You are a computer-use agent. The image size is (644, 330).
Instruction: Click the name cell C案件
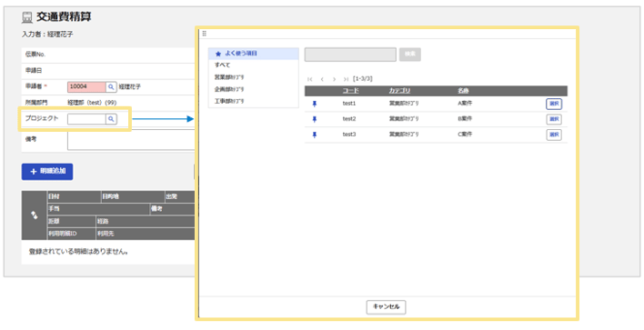[x=465, y=135]
